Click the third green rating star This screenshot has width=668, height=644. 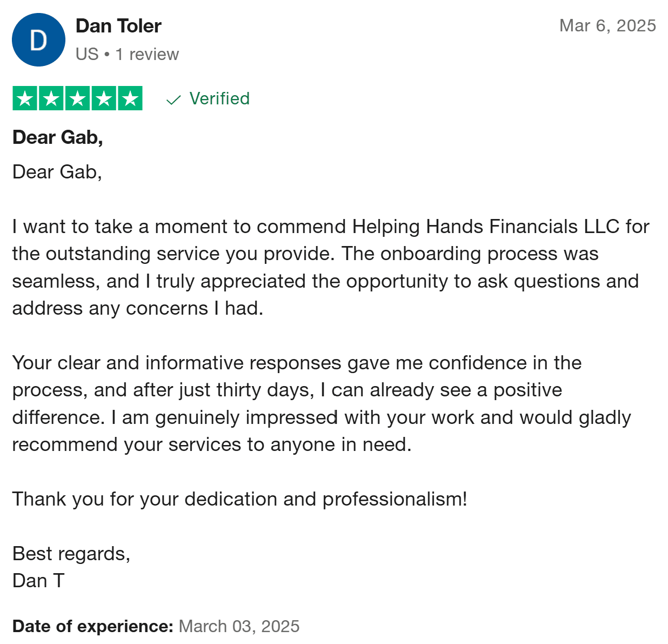point(78,98)
